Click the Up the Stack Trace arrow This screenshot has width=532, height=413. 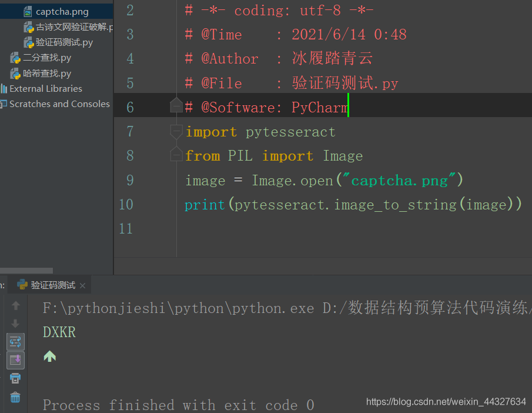coord(16,305)
